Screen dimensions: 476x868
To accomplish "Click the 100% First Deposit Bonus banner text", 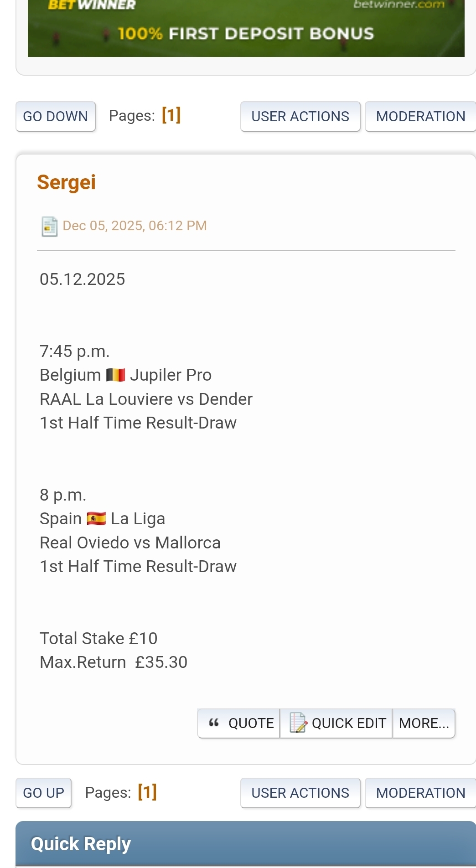I will [x=246, y=34].
